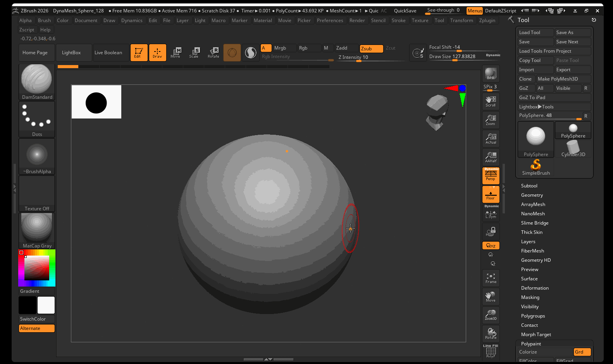Click the Actual size icon
The height and width of the screenshot is (364, 613).
coord(491,139)
